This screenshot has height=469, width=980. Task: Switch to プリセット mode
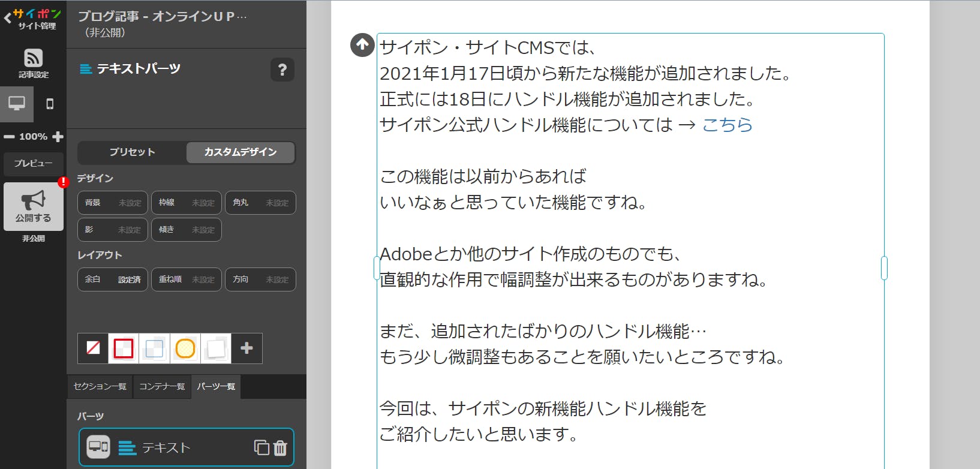132,152
